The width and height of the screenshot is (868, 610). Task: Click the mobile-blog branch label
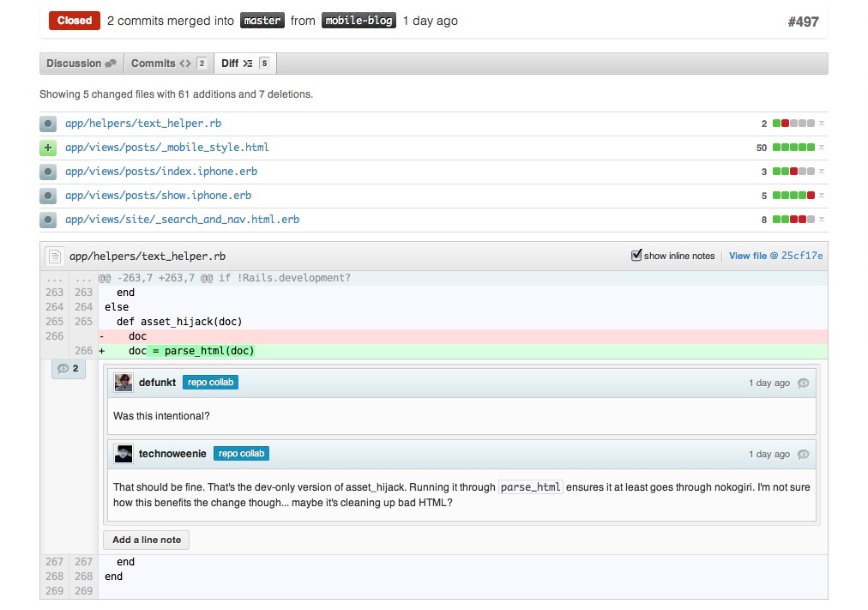(x=359, y=21)
